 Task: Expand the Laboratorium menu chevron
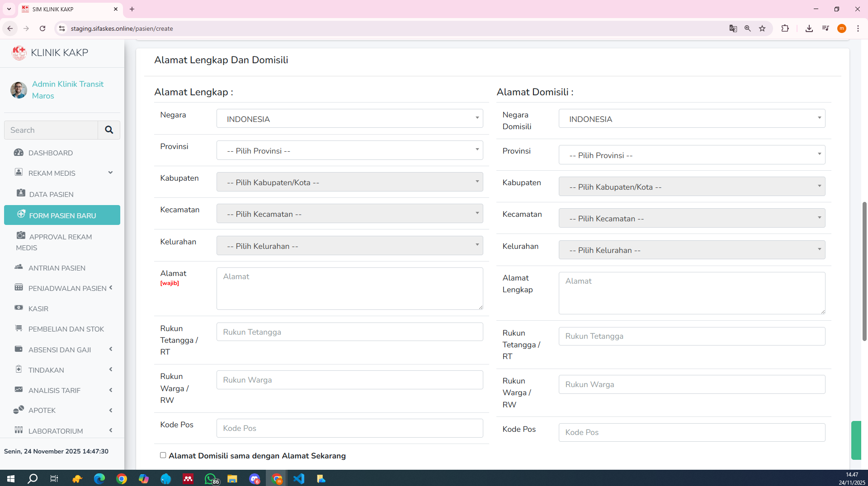pos(111,430)
